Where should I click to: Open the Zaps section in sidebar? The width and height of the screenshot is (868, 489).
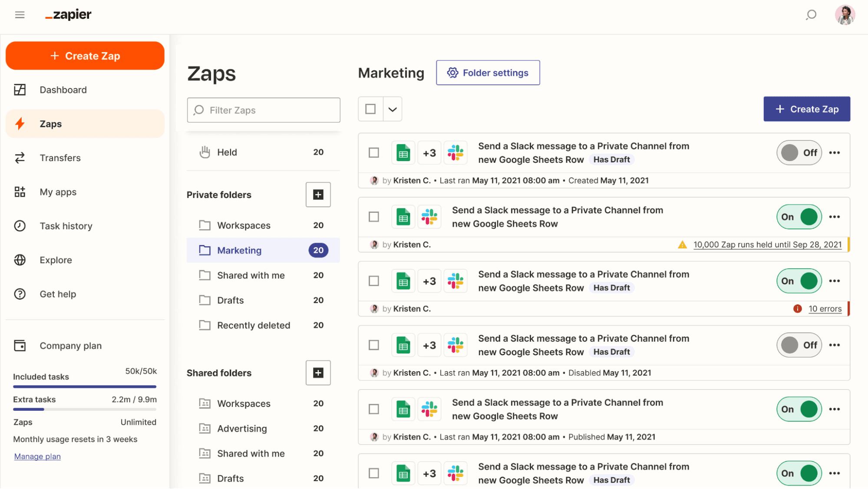click(x=50, y=124)
